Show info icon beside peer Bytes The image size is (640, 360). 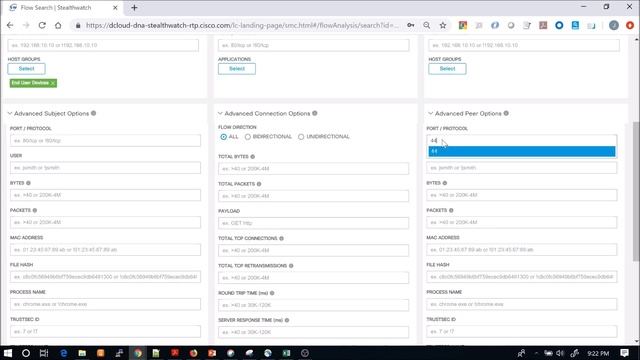tap(445, 183)
